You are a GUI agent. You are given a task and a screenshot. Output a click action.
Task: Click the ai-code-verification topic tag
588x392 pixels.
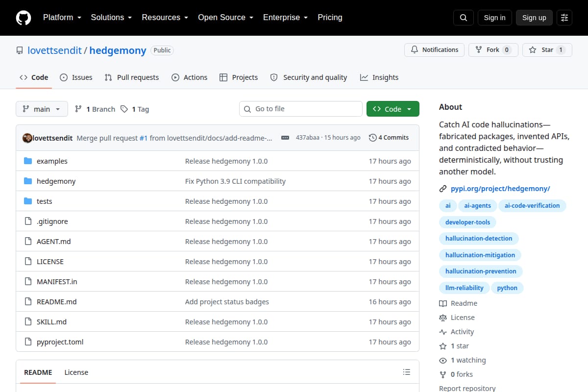point(532,206)
